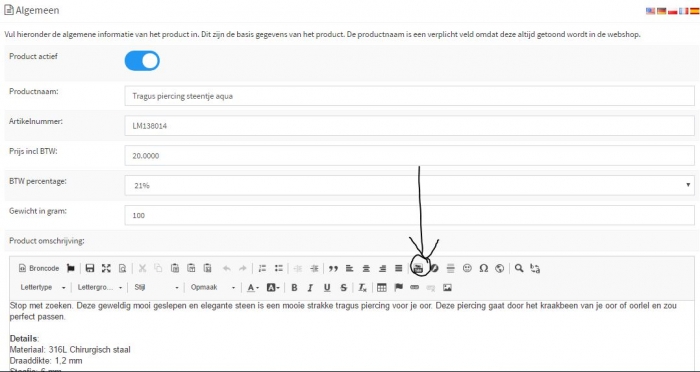Click the Copy icon in editor toolbar

tap(158, 268)
